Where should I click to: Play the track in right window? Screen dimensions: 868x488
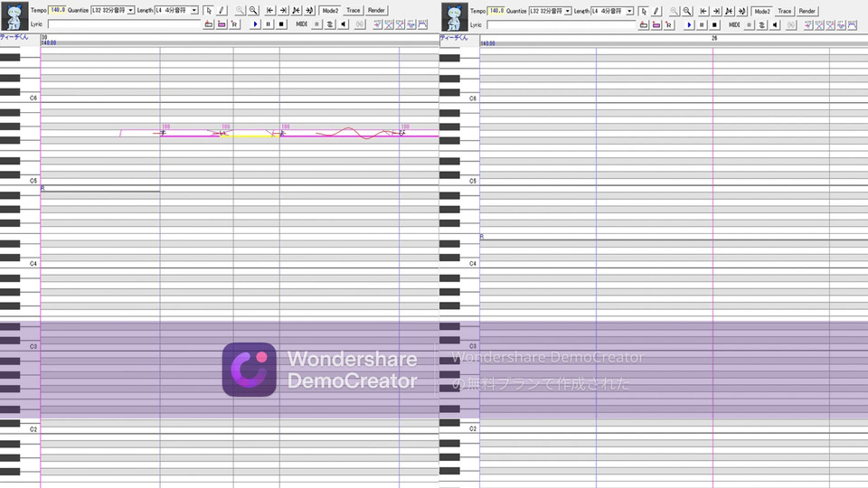(x=689, y=25)
